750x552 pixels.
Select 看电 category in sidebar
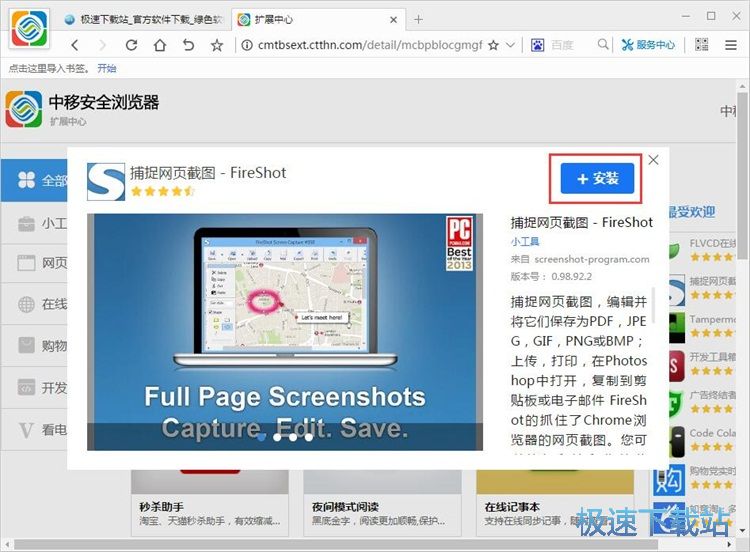[x=34, y=430]
